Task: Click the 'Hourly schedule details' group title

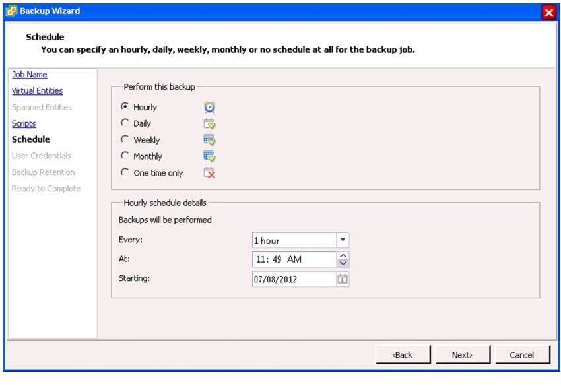Action: pyautogui.click(x=165, y=203)
